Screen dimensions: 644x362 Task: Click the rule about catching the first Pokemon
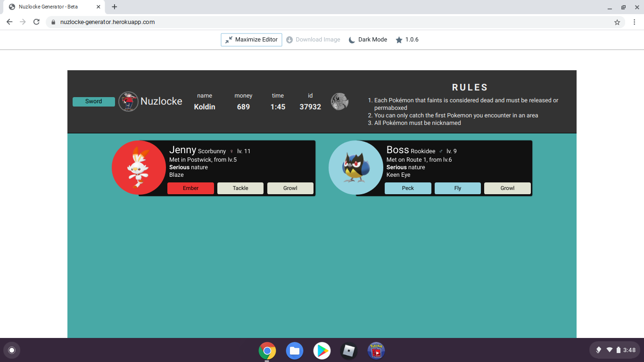pos(456,115)
